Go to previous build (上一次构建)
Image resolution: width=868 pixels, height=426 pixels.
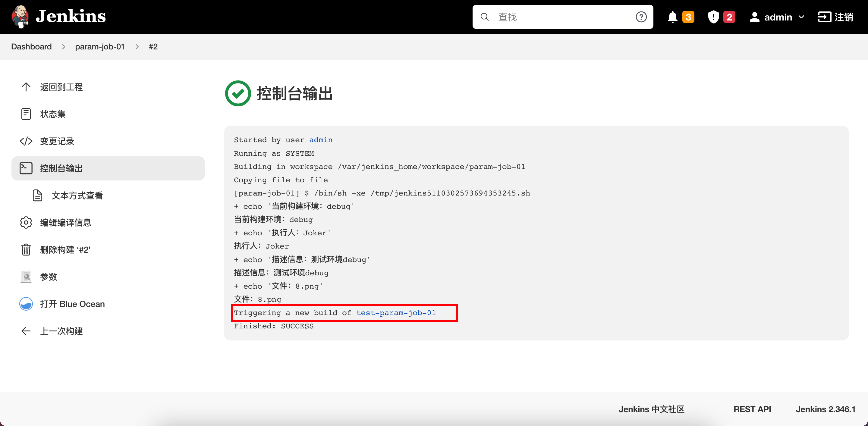pyautogui.click(x=61, y=331)
